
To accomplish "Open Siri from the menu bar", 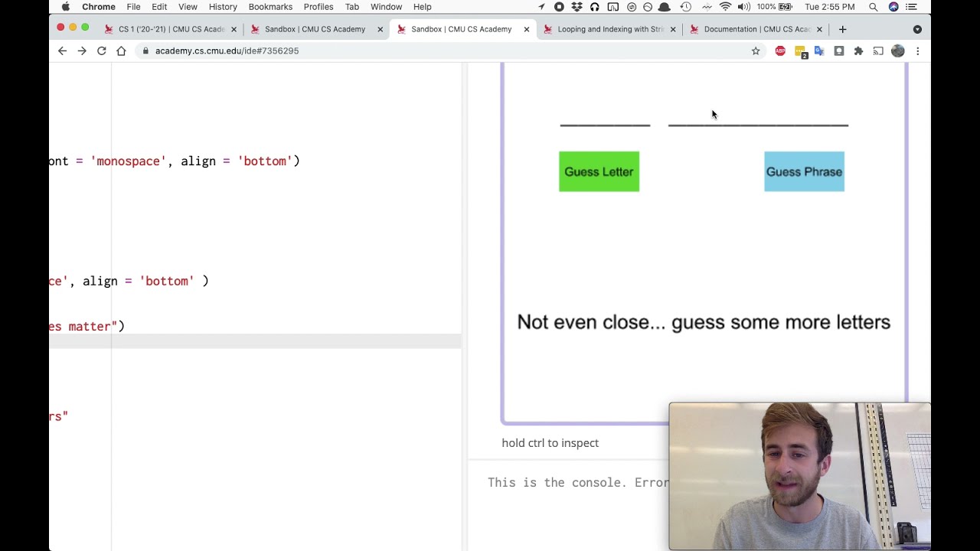I will coord(893,7).
